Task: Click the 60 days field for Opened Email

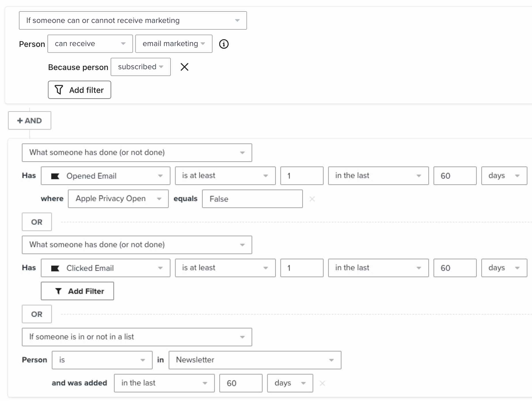Action: tap(455, 176)
